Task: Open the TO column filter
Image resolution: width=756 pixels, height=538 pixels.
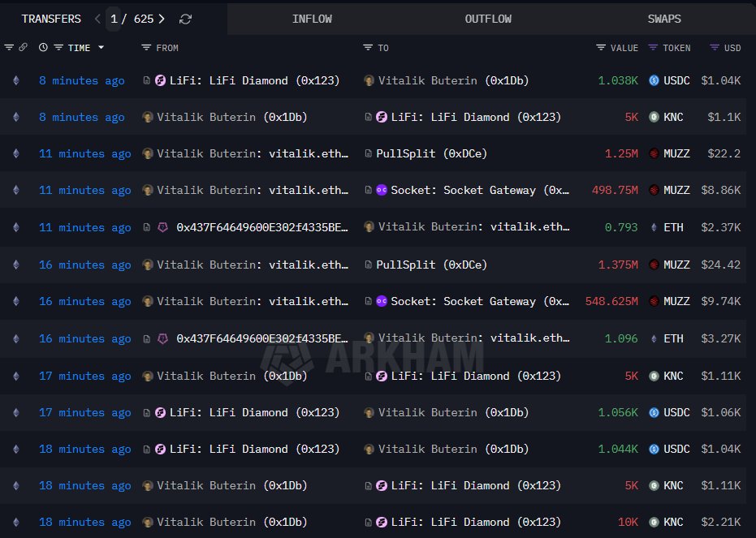Action: [368, 47]
